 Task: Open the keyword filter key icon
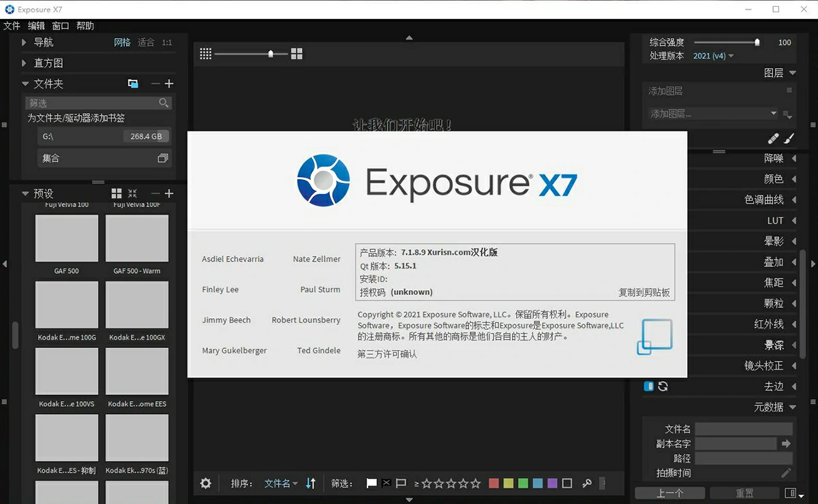pyautogui.click(x=586, y=484)
